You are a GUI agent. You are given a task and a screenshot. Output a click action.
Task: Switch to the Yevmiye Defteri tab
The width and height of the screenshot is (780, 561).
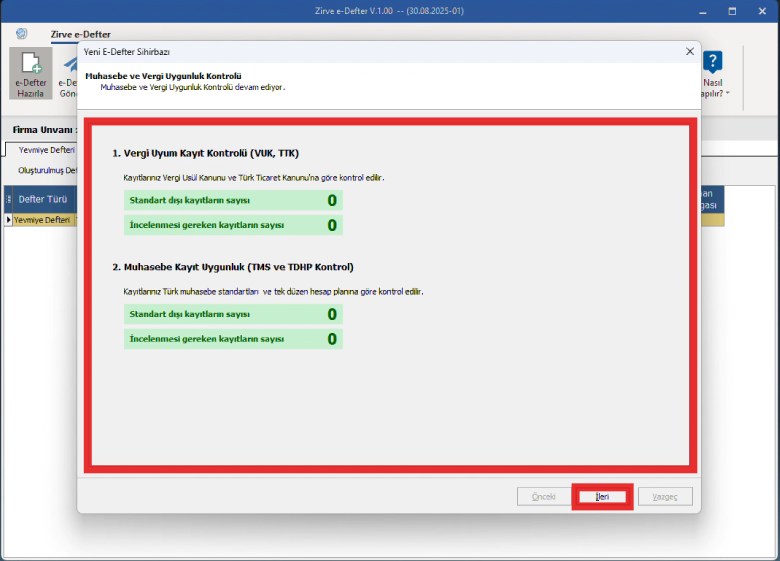click(x=47, y=150)
